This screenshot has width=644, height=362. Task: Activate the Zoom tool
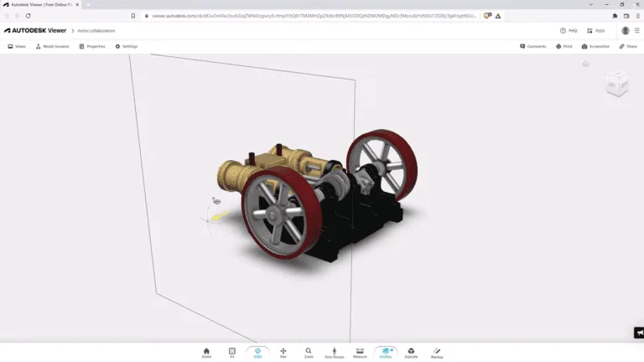309,352
